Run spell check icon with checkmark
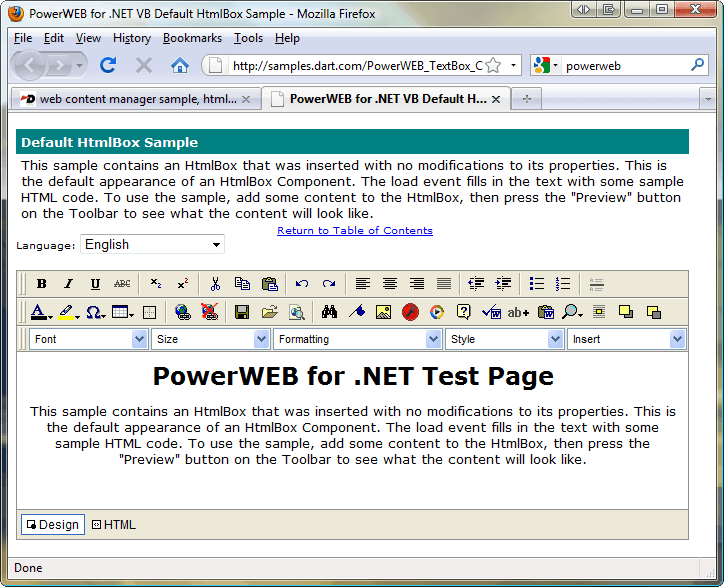724x587 pixels. pos(491,312)
